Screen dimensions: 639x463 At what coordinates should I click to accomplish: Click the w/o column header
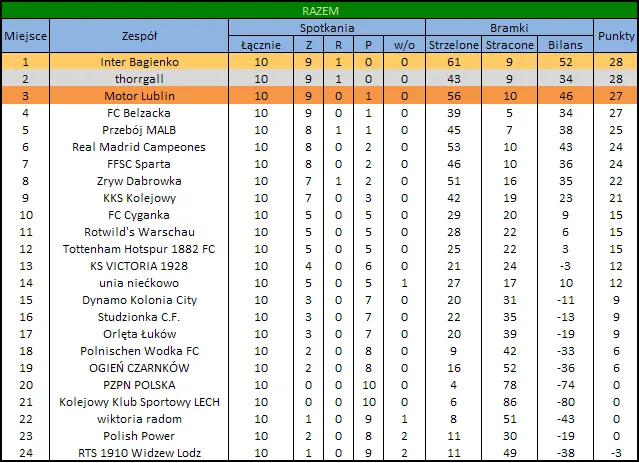click(x=403, y=45)
